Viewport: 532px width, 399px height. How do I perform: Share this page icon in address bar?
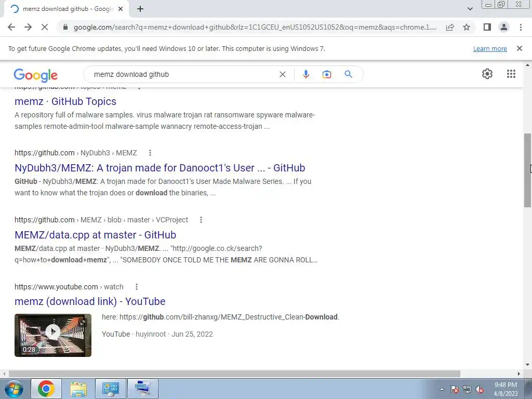coord(450,27)
